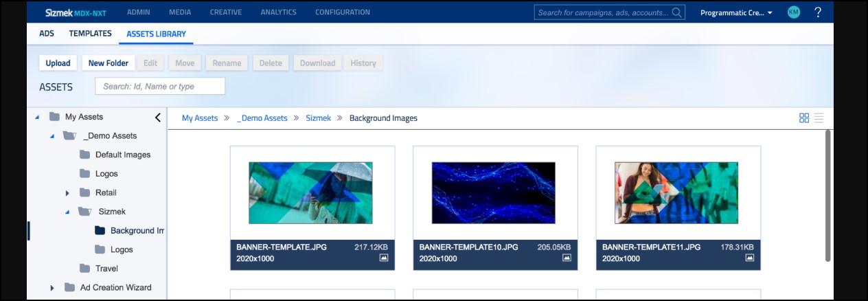Collapse the folder tree panel arrow
The image size is (868, 301).
coord(158,118)
